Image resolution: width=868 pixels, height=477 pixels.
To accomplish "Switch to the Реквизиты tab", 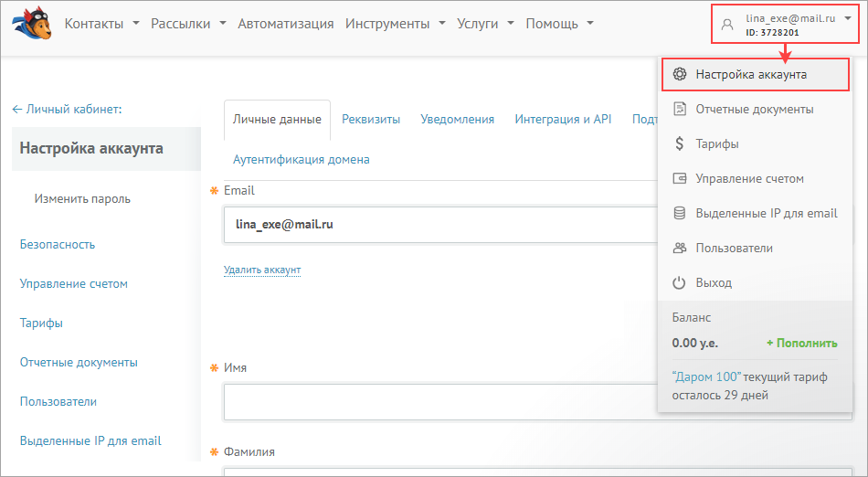I will click(x=371, y=119).
